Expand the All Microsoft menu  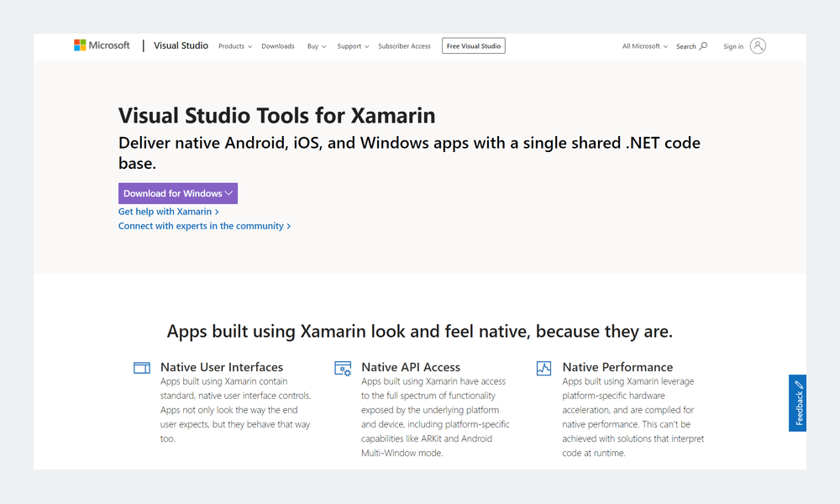tap(645, 46)
